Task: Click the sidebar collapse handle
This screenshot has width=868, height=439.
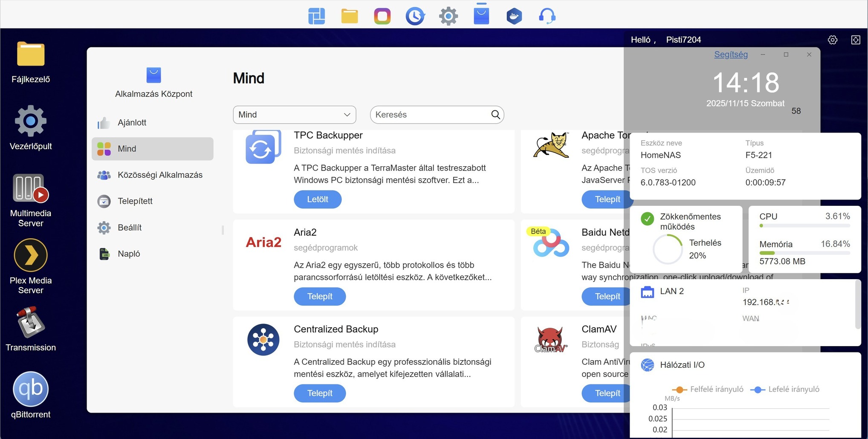Action: pyautogui.click(x=223, y=230)
